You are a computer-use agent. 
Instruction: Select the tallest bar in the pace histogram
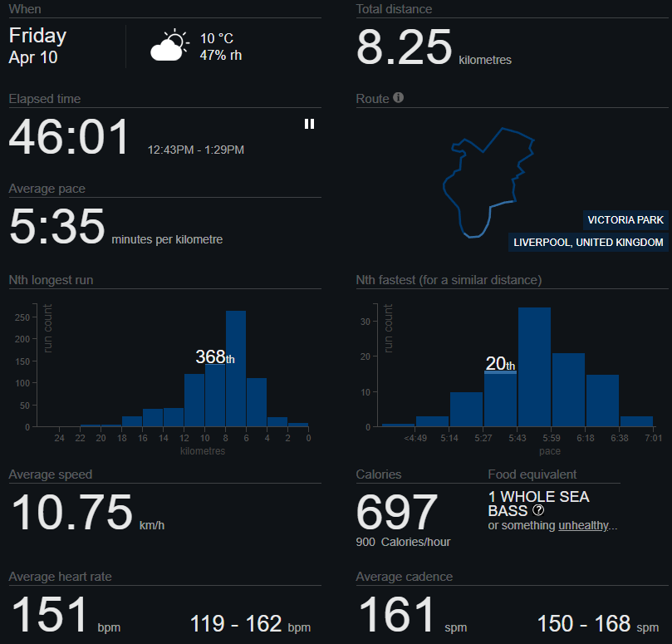pyautogui.click(x=534, y=367)
